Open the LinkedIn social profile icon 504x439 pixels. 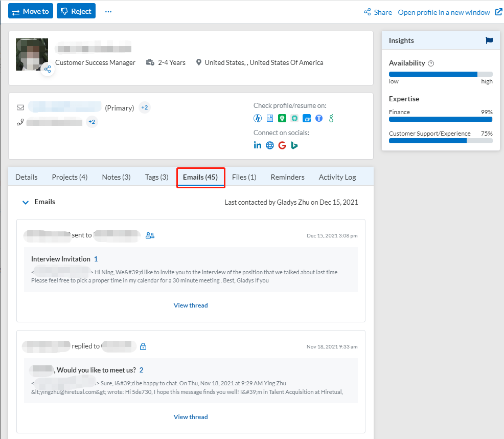[x=258, y=145]
